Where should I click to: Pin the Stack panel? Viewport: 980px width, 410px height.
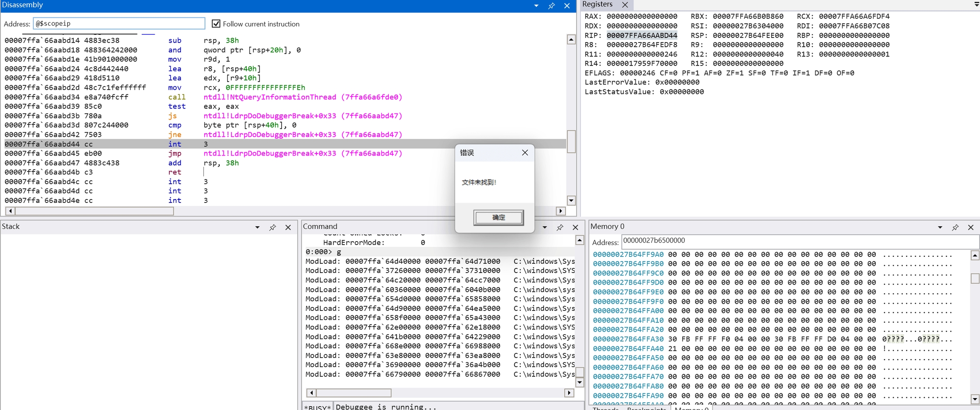pos(273,228)
